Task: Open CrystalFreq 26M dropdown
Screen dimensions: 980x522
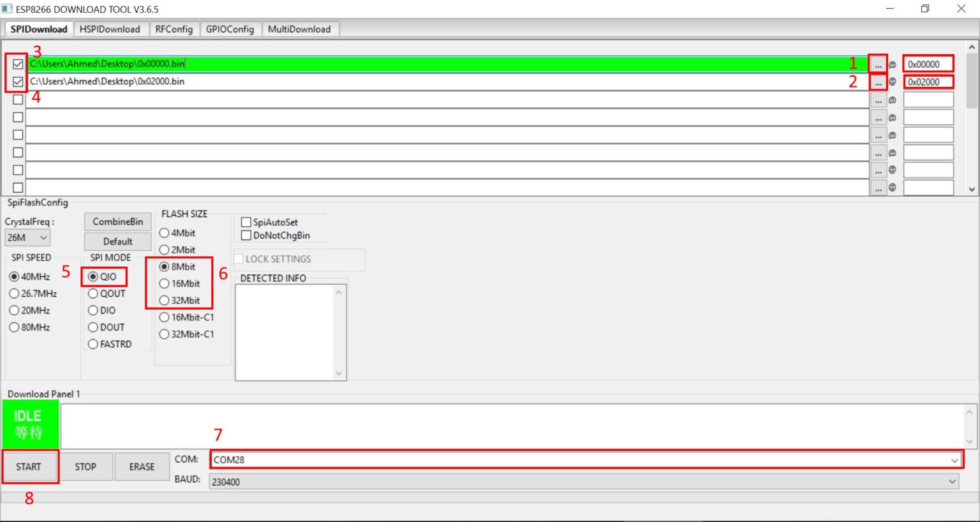Action: tap(27, 237)
